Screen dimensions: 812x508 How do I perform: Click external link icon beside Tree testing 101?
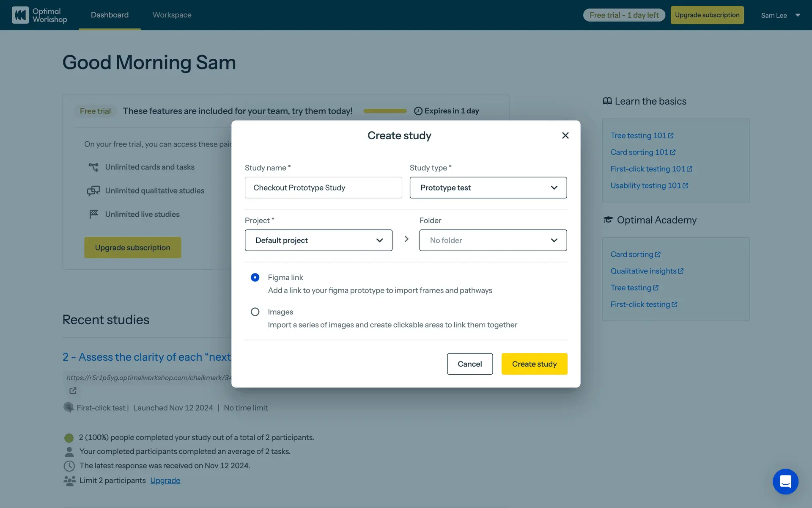point(671,136)
